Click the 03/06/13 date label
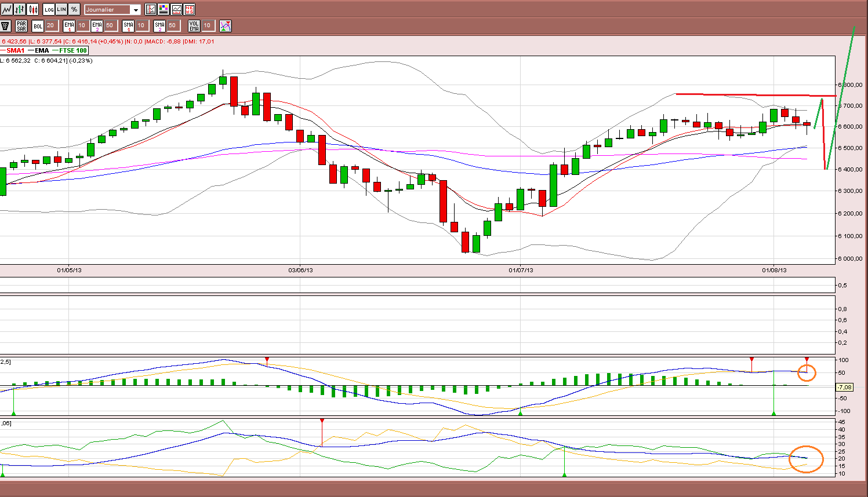The image size is (868, 497). [x=300, y=270]
